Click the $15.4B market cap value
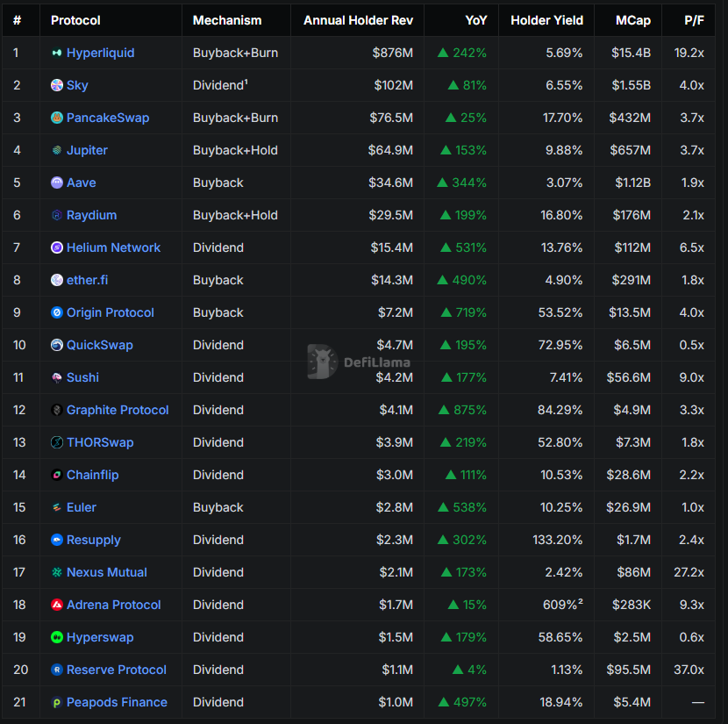Image resolution: width=728 pixels, height=724 pixels. 631,53
